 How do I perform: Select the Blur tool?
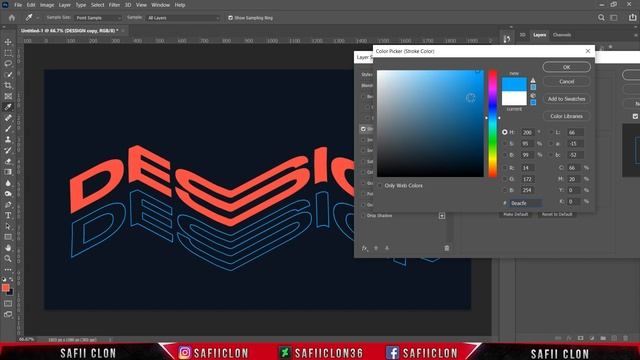[x=8, y=183]
